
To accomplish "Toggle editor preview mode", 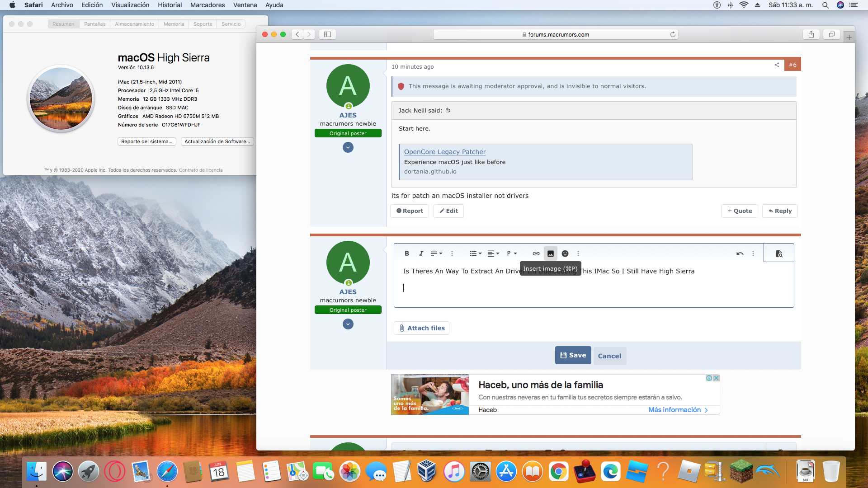I will (778, 253).
